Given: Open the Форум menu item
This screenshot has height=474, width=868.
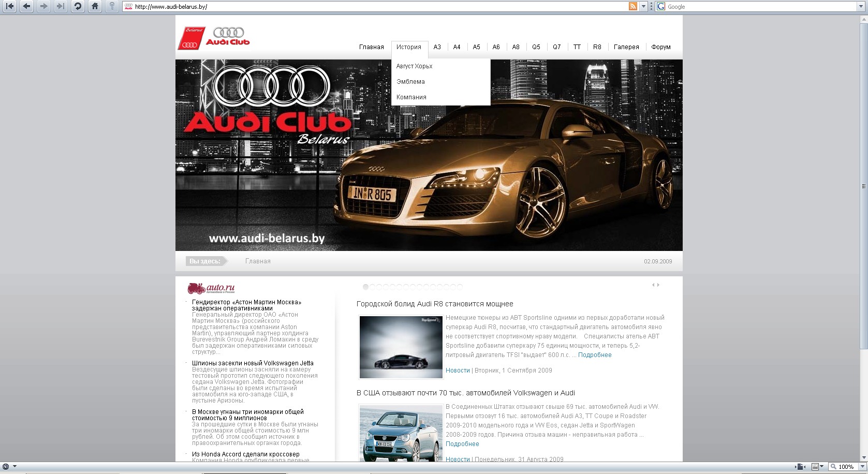Looking at the screenshot, I should tap(661, 47).
